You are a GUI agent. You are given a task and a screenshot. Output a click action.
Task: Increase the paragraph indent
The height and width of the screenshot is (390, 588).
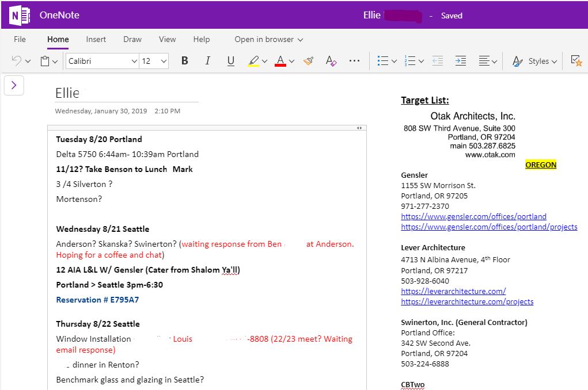(460, 61)
